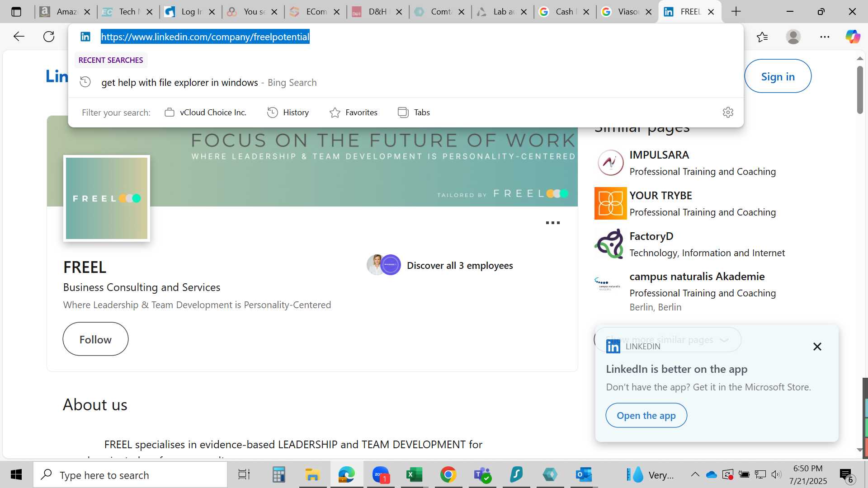
Task: Open the volume control in tray
Action: point(777,474)
